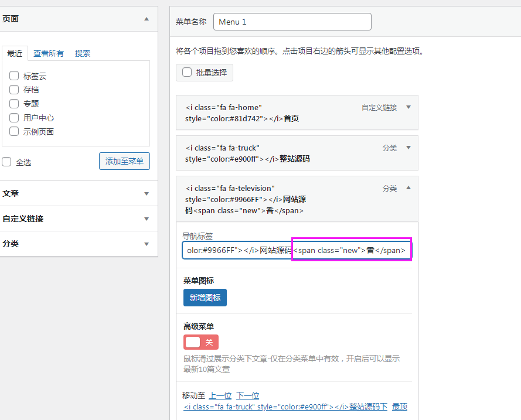Screen dimensions: 521x420
Task: Click the 添加至菜单 button
Action: [x=124, y=161]
